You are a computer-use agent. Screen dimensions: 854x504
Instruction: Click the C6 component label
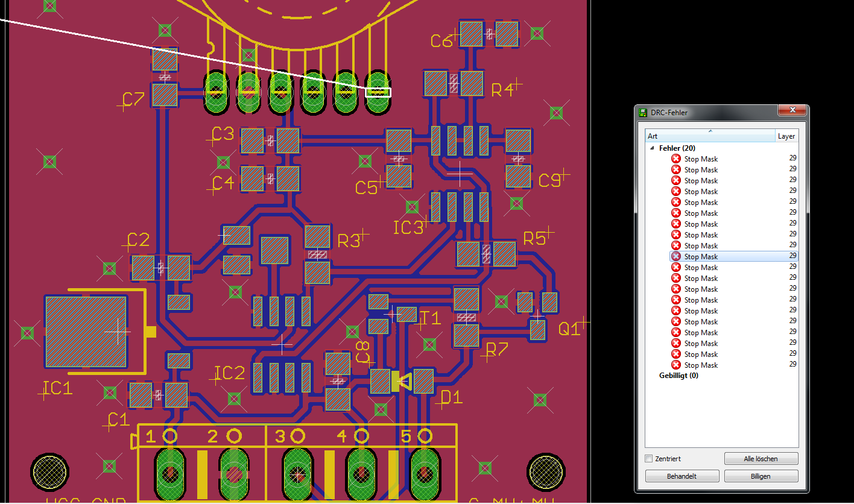pos(441,41)
